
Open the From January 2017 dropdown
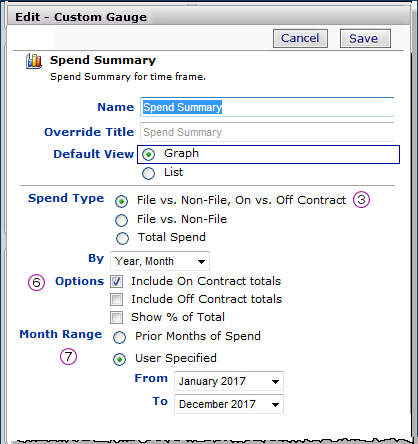[229, 381]
